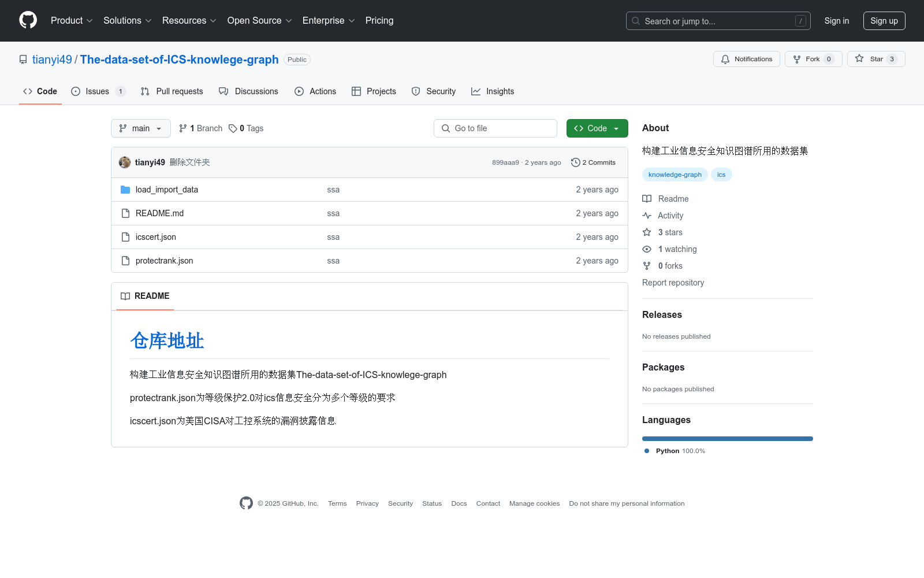Open the main branch selector dropdown
This screenshot has width=924, height=578.
tap(141, 128)
